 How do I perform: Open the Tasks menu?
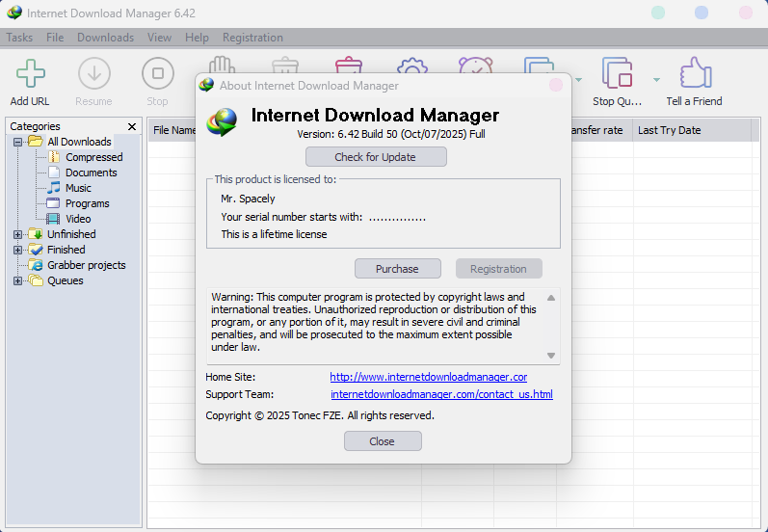coord(19,38)
